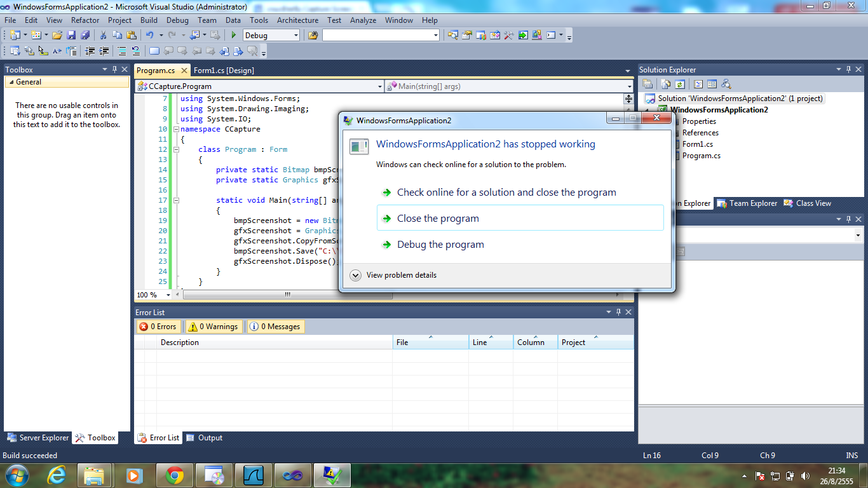Click the Save All toolbar icon
868x488 pixels.
(85, 35)
